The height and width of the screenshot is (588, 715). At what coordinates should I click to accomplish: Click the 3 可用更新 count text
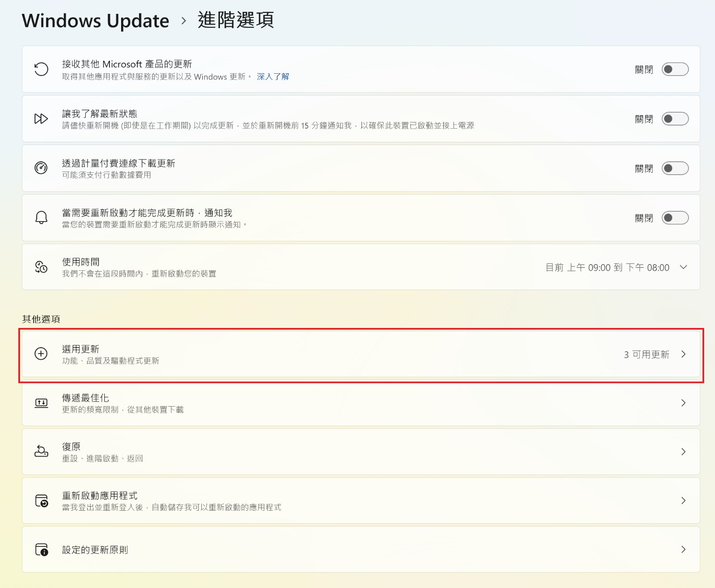click(x=647, y=354)
